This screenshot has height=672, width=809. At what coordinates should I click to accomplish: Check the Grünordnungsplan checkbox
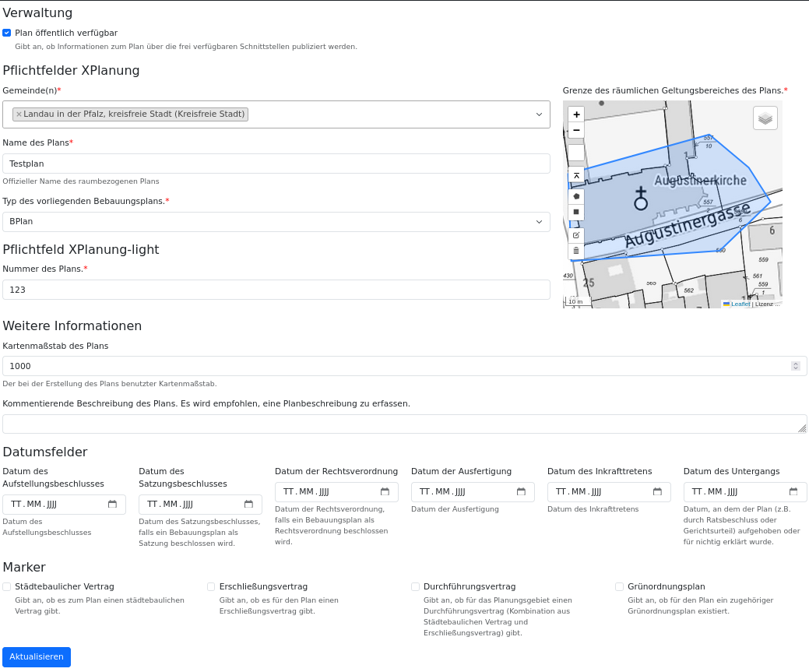tap(620, 586)
